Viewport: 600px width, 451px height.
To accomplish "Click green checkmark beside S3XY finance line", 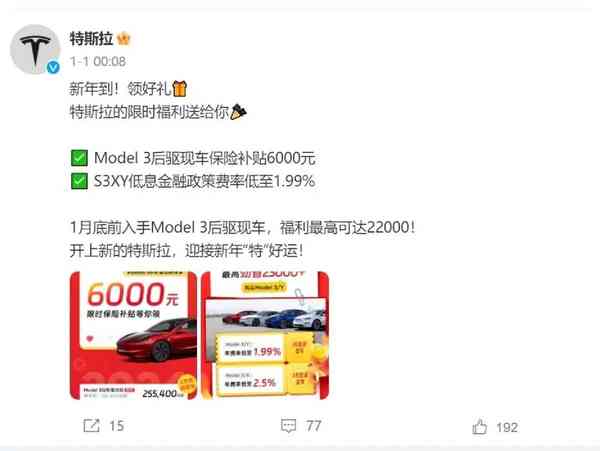I will click(x=79, y=181).
